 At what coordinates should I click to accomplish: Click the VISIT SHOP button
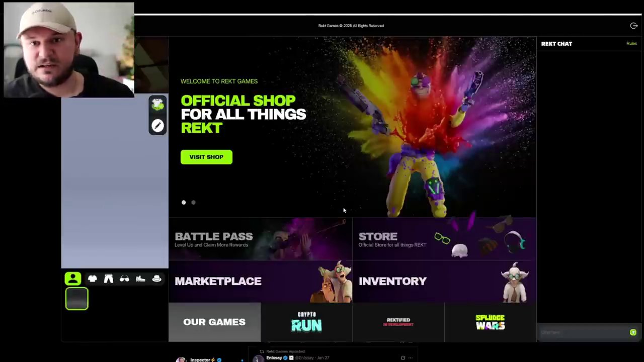pyautogui.click(x=206, y=156)
